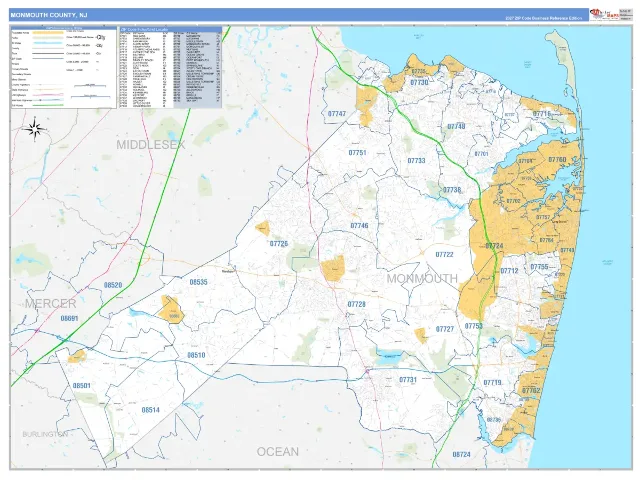Screen dimensions: 640x480
Task: Click ZIP code 07753
Action: click(x=473, y=326)
